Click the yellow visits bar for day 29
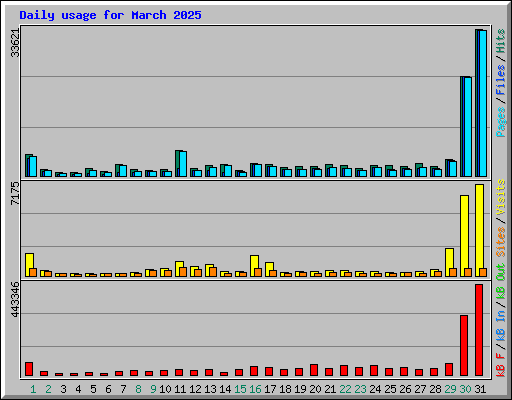The width and height of the screenshot is (512, 400). pos(449,262)
